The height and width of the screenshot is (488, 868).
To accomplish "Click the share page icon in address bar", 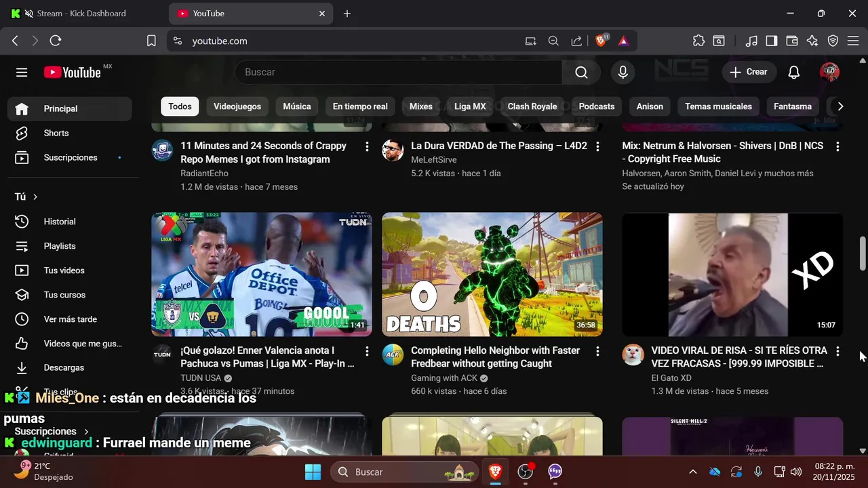I will pyautogui.click(x=576, y=41).
